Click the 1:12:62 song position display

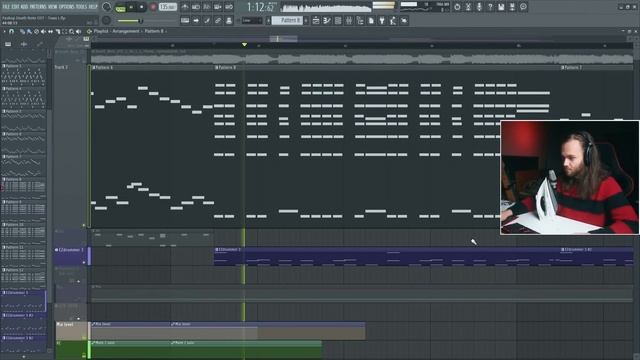[x=262, y=7]
